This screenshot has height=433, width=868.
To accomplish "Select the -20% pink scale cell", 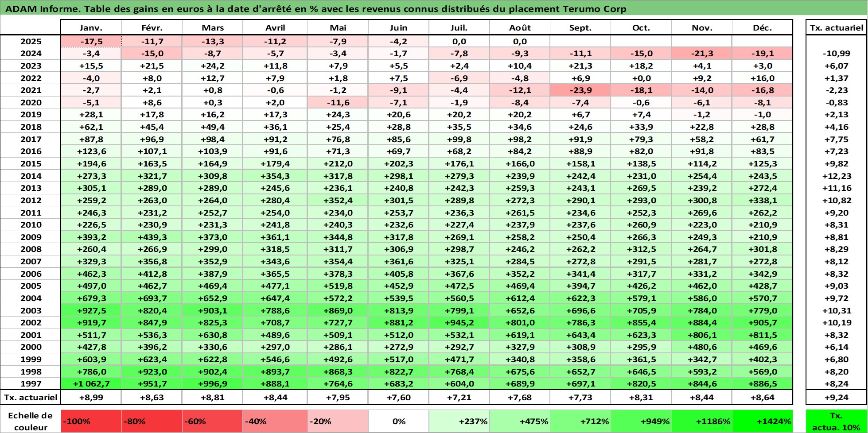I will [x=338, y=421].
